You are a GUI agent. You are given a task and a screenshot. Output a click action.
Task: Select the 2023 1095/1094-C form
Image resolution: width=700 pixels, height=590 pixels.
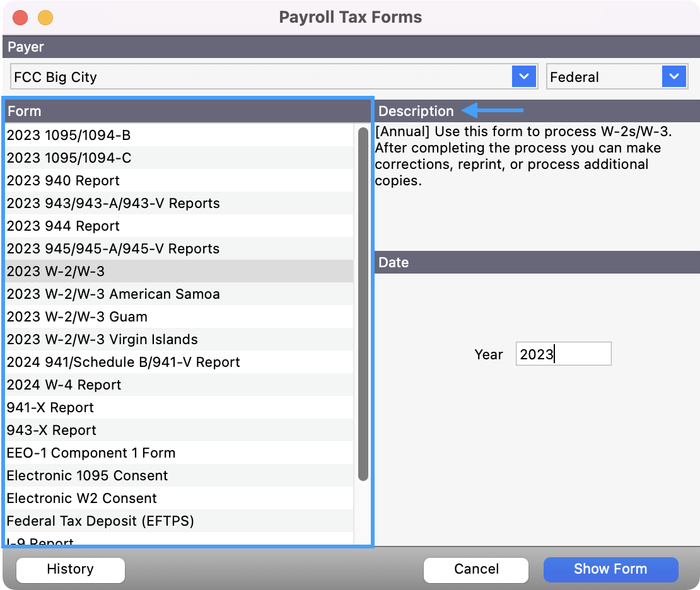click(x=69, y=158)
